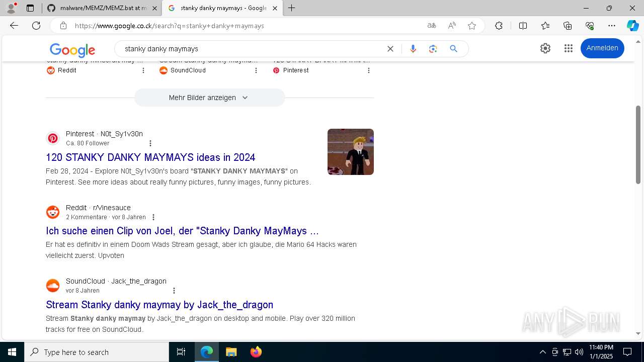Open options menu for SoundCloud Jack_the_dragon result
644x362 pixels.
[x=174, y=291]
